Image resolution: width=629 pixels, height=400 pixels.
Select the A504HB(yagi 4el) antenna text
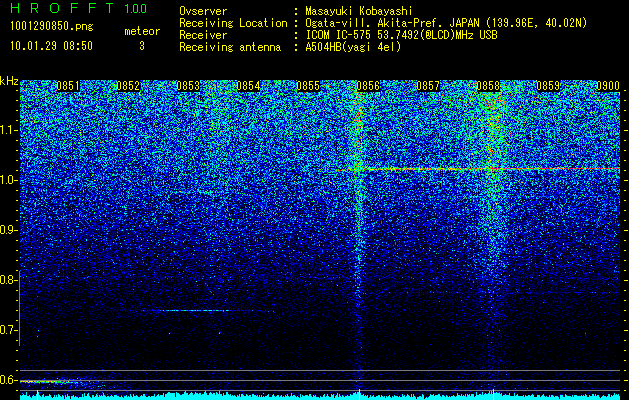(353, 47)
